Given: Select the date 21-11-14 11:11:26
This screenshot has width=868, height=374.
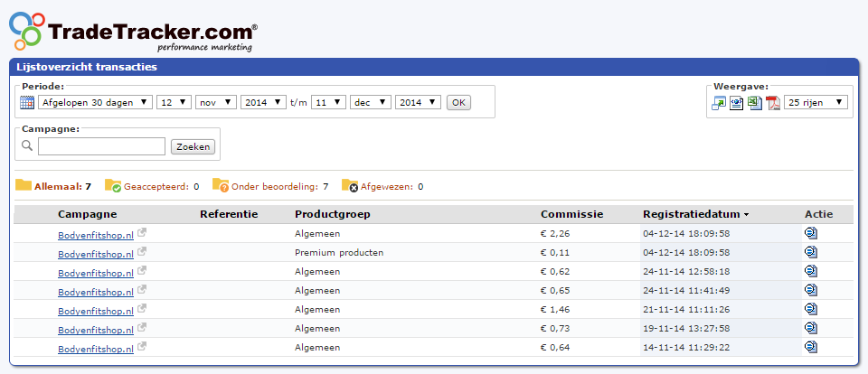Looking at the screenshot, I should 686,309.
